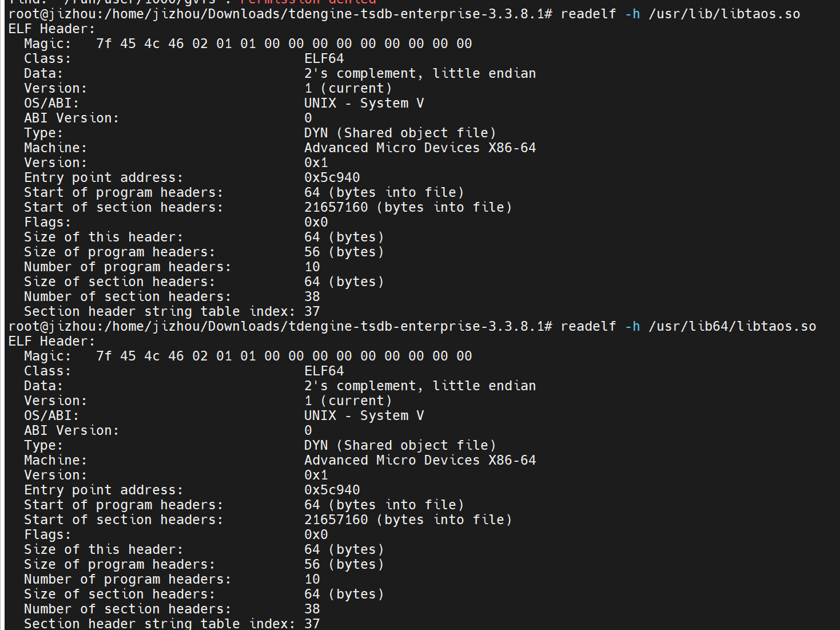Image resolution: width=840 pixels, height=630 pixels.
Task: Click the -h flag in the second readelf command
Action: pyautogui.click(x=632, y=326)
